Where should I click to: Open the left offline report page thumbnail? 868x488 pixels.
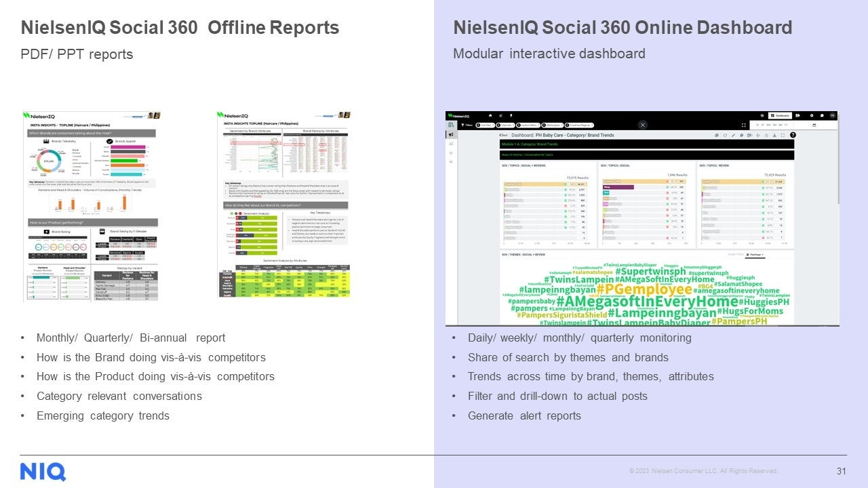click(90, 206)
